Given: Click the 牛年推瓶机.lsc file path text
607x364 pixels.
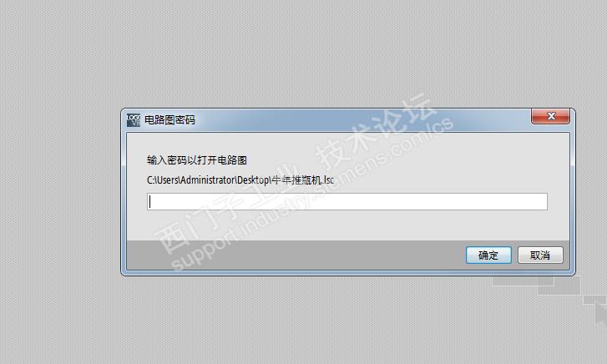Looking at the screenshot, I should tap(302, 180).
